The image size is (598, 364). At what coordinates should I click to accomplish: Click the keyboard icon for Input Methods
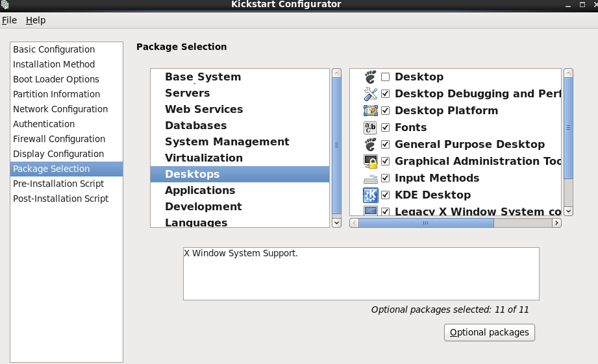370,178
